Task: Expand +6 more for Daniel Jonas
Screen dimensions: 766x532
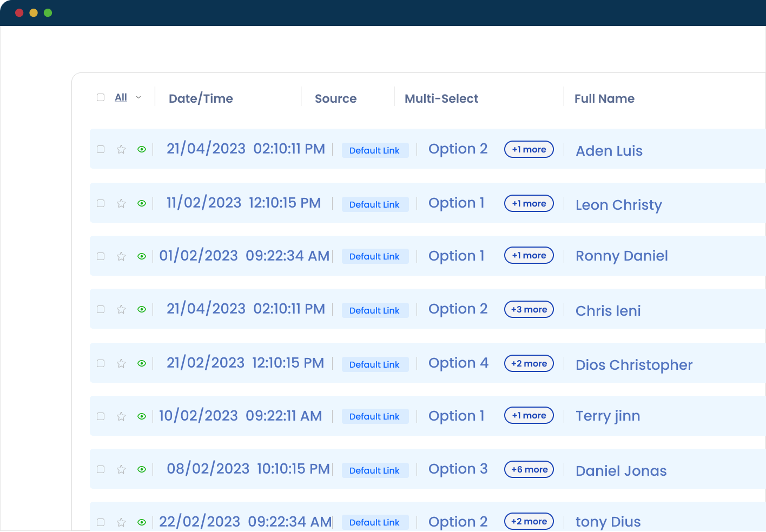Action: pyautogui.click(x=529, y=469)
